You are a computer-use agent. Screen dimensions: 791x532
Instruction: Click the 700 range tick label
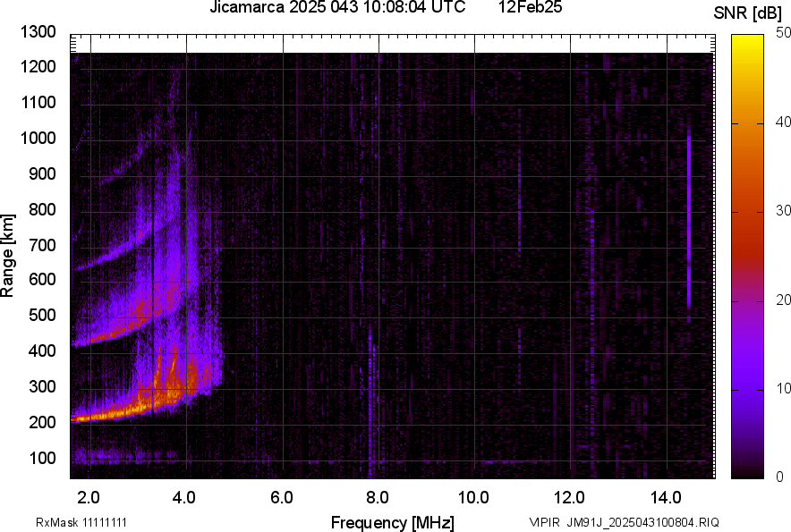[x=42, y=245]
